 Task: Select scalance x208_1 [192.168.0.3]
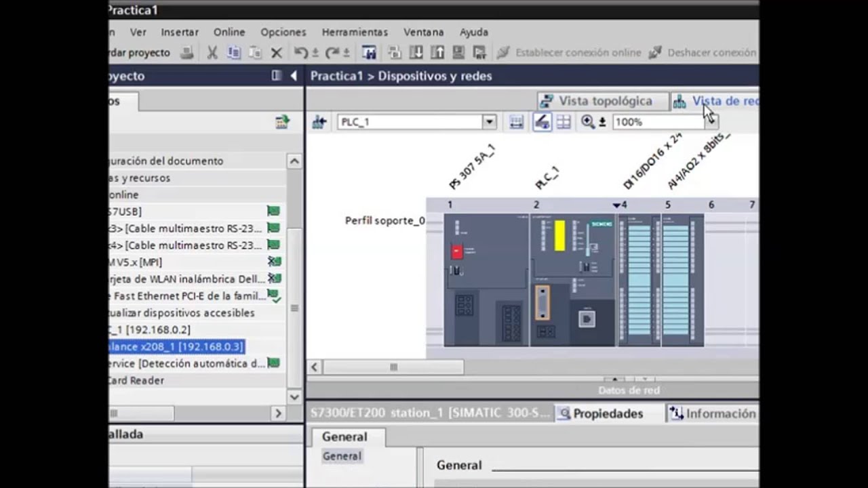(176, 347)
